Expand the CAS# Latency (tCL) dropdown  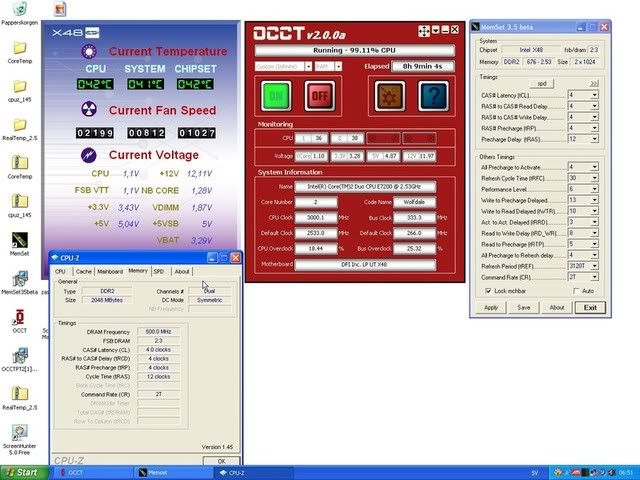pos(595,95)
